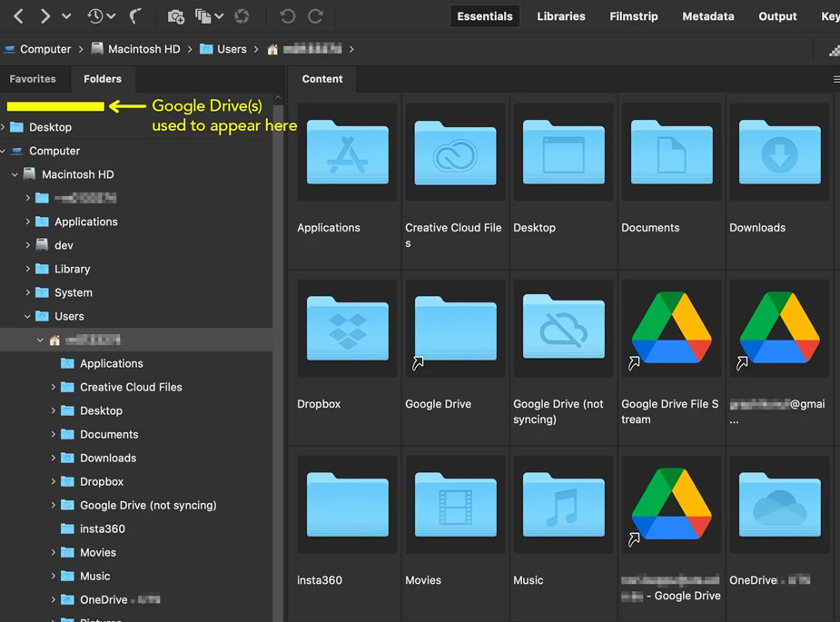This screenshot has height=622, width=840.
Task: Expand the Library tree node
Action: pyautogui.click(x=27, y=269)
